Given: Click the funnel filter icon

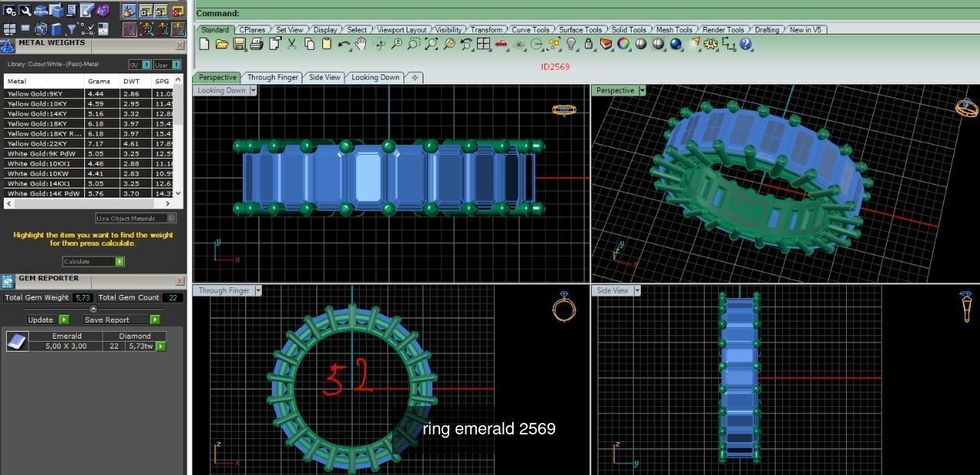Looking at the screenshot, I should [72, 29].
